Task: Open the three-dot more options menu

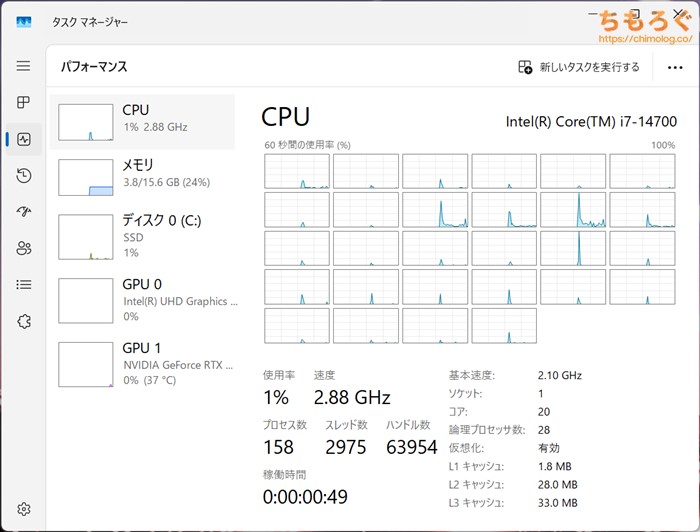Action: click(x=675, y=67)
